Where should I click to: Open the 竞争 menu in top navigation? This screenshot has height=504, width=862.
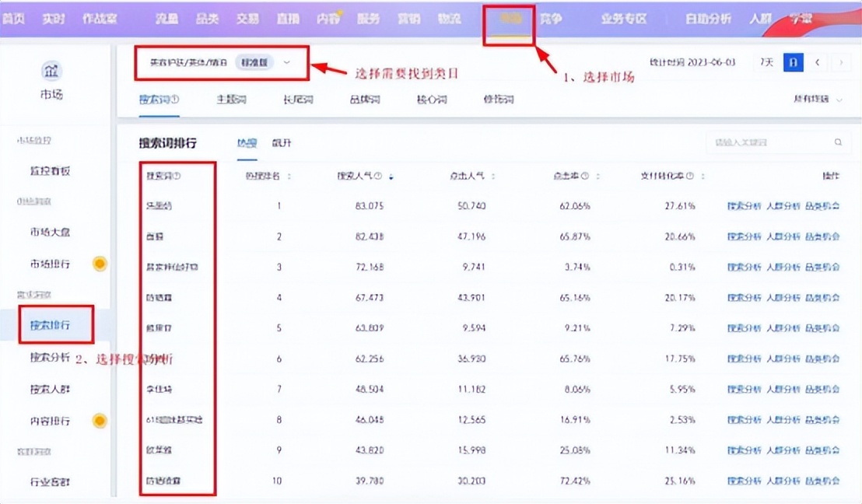(x=552, y=19)
